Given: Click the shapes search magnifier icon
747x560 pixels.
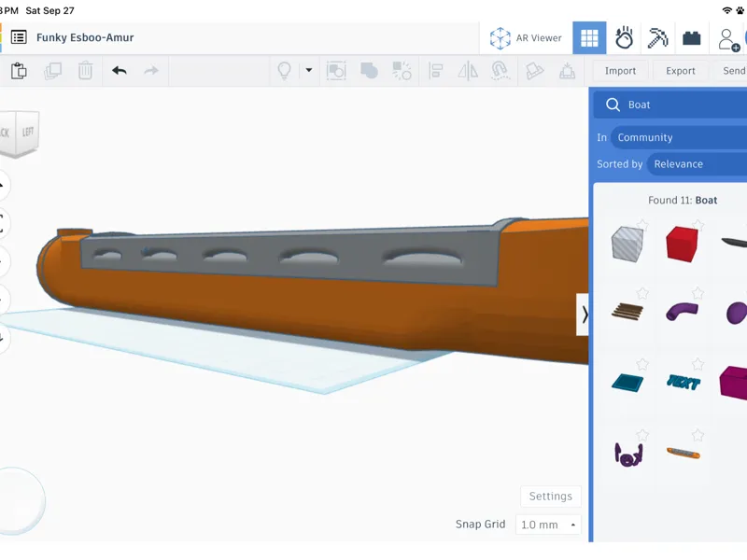Looking at the screenshot, I should tap(613, 105).
